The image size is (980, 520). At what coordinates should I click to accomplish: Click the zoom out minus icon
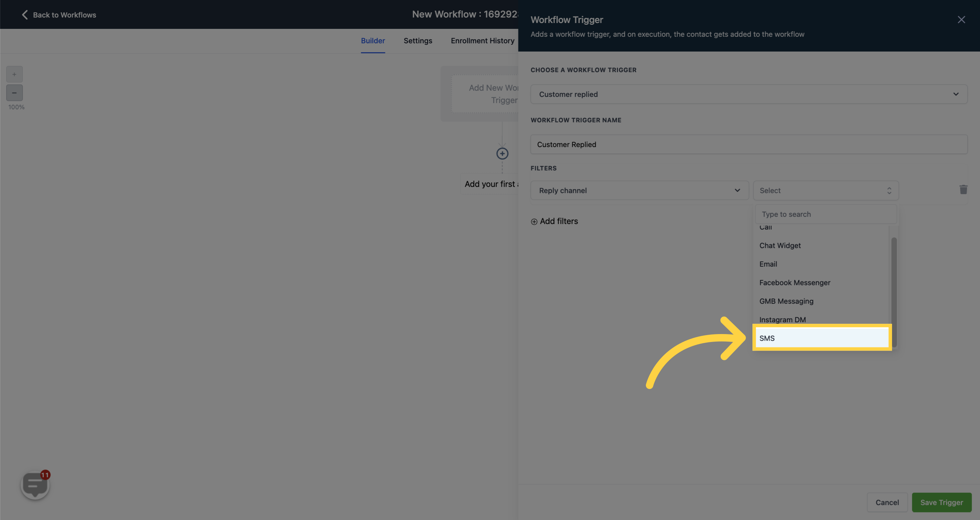tap(14, 93)
